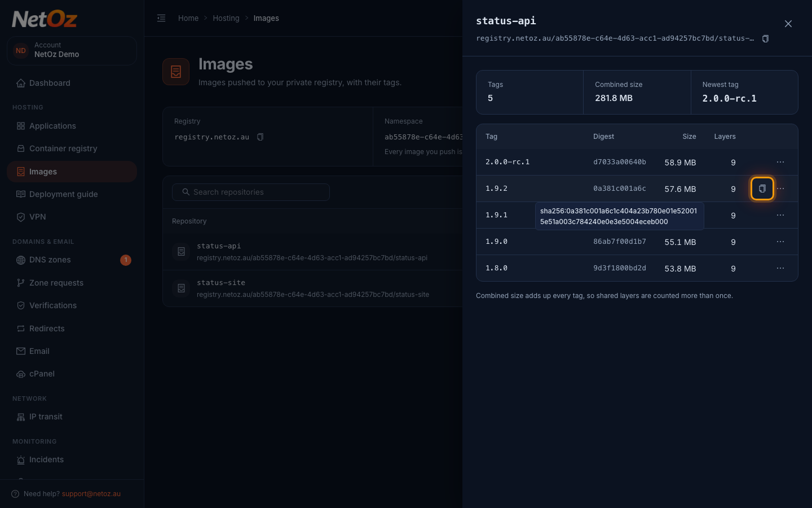Click Hosting breadcrumb link
The image size is (812, 508).
(x=226, y=18)
